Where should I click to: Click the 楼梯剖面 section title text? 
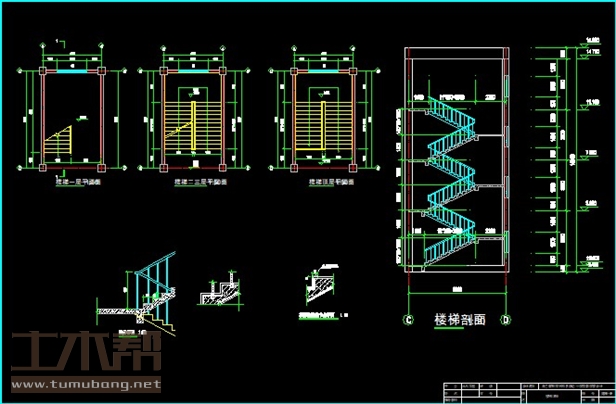pos(458,321)
